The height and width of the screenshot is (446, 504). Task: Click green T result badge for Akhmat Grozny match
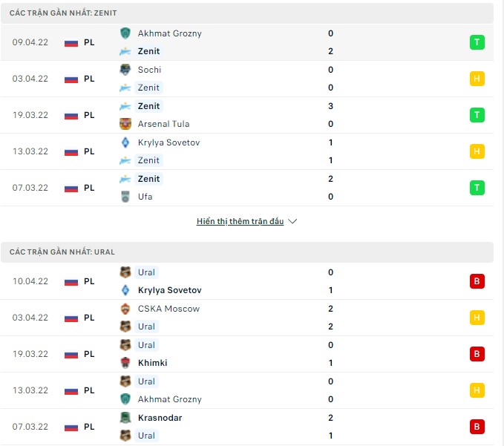coord(477,42)
